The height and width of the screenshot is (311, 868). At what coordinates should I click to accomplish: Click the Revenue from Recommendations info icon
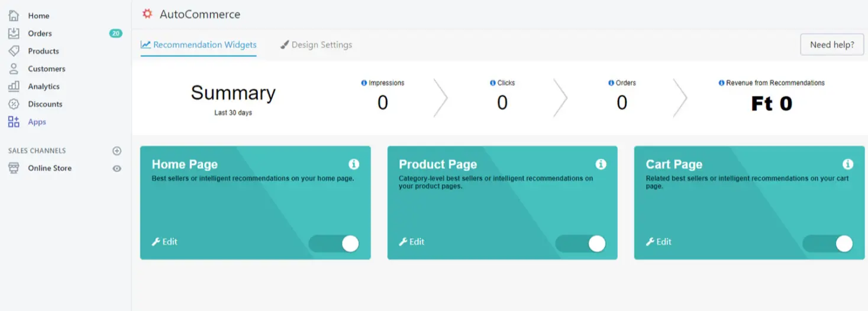point(721,83)
